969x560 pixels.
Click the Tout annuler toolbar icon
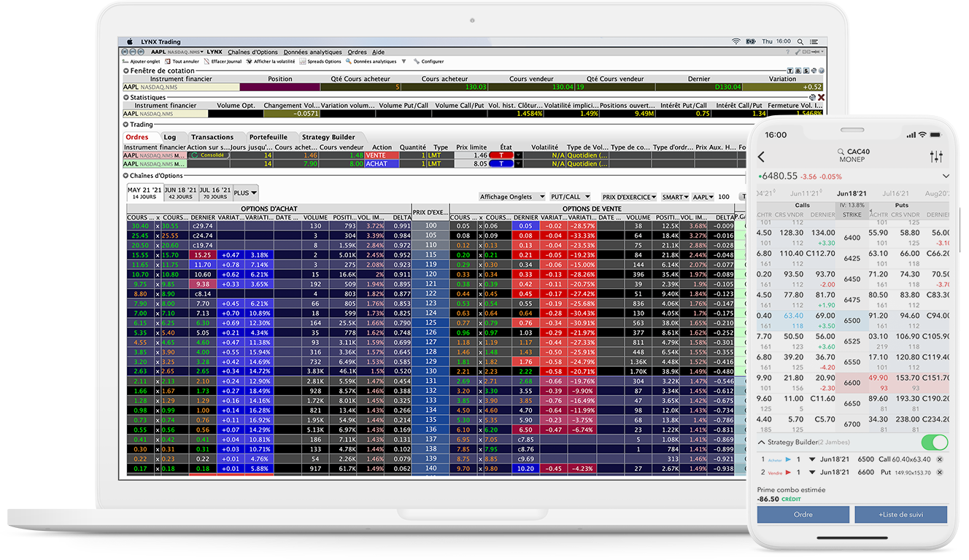point(169,62)
